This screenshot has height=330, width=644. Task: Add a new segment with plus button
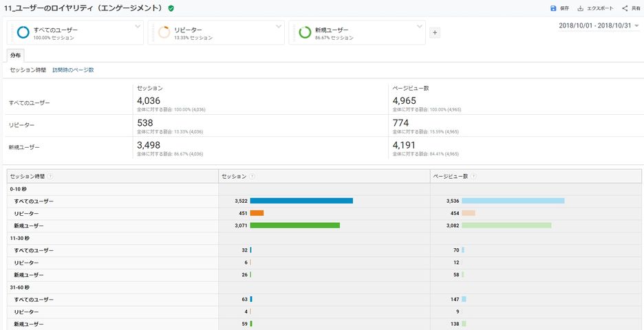[435, 33]
